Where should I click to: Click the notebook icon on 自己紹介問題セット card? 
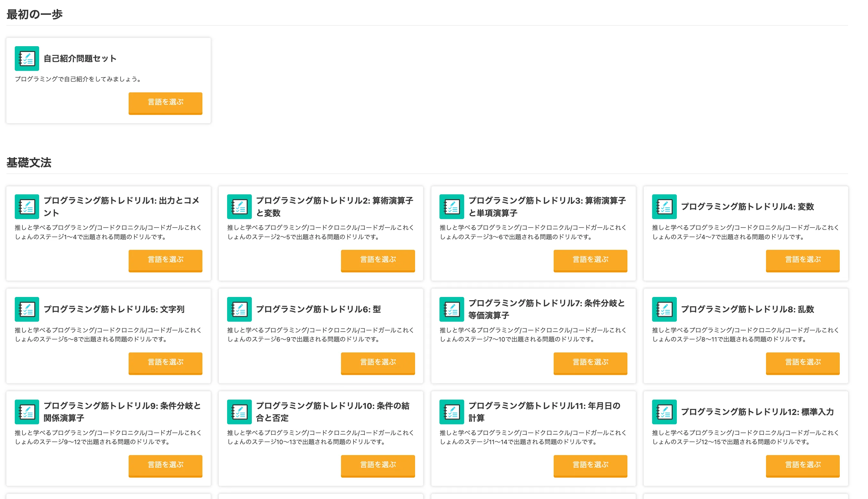coord(27,58)
